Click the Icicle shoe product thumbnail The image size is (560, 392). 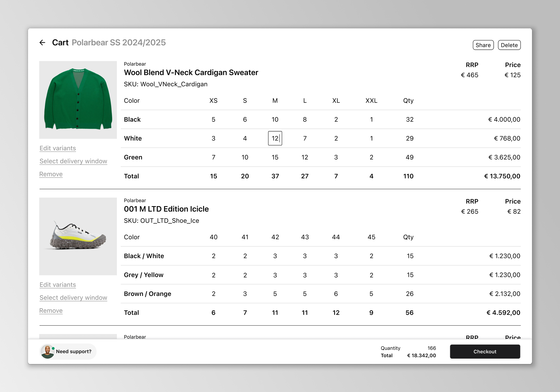[78, 236]
